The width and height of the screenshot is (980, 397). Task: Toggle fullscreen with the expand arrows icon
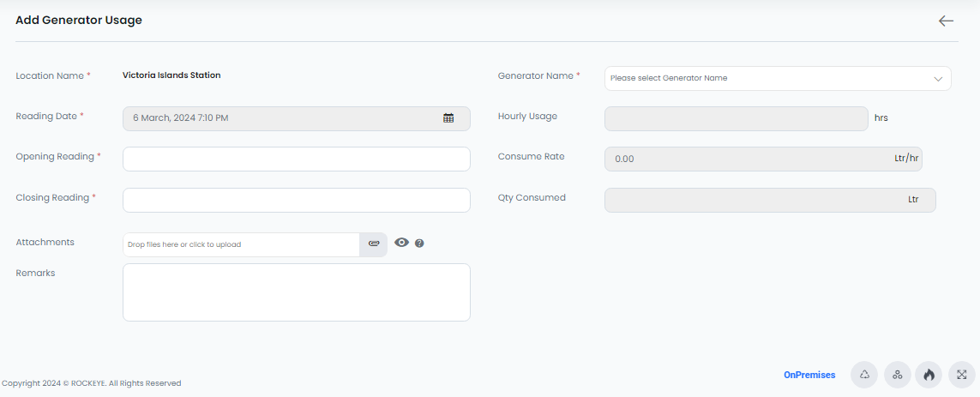(x=962, y=375)
